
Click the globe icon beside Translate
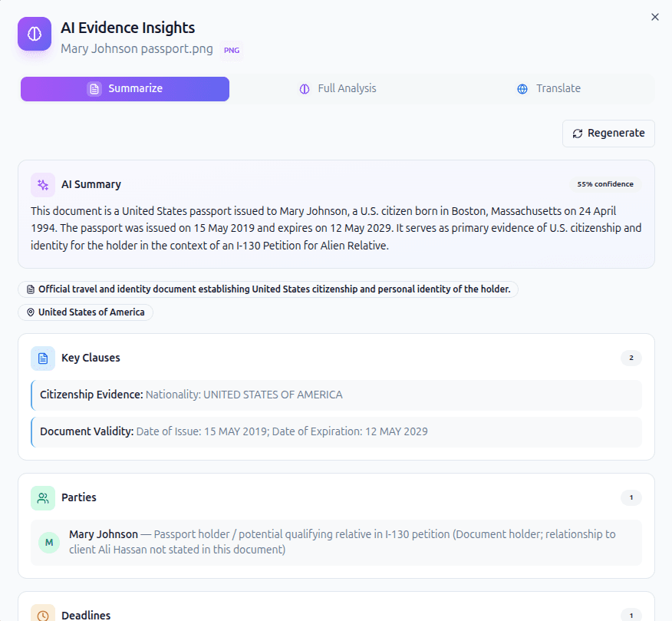[522, 89]
